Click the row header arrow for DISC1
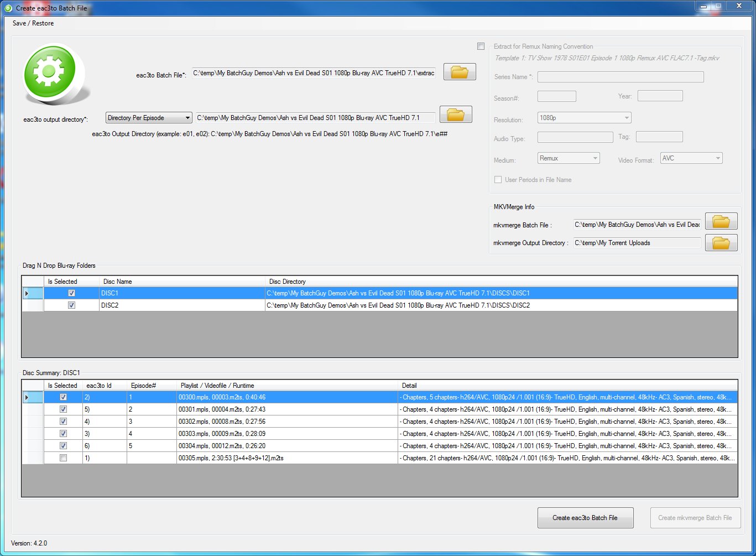 pos(33,293)
